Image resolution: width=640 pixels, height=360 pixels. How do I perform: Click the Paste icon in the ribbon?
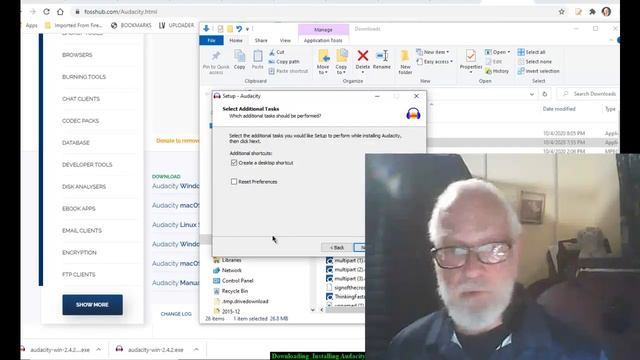point(258,56)
